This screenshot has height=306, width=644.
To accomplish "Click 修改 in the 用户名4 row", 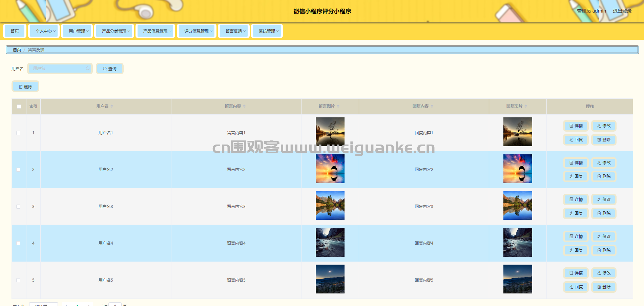I will [604, 236].
